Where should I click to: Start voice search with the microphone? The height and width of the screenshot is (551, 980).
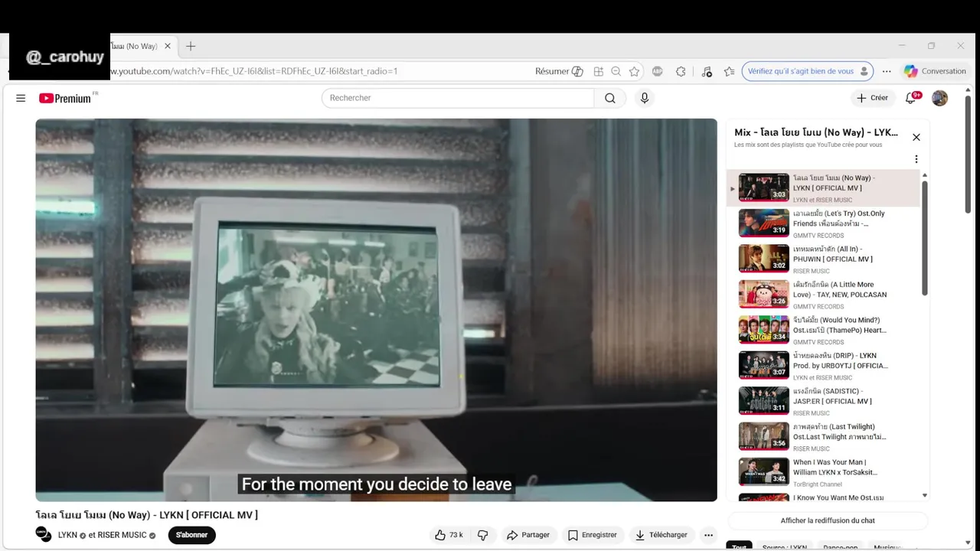click(645, 98)
